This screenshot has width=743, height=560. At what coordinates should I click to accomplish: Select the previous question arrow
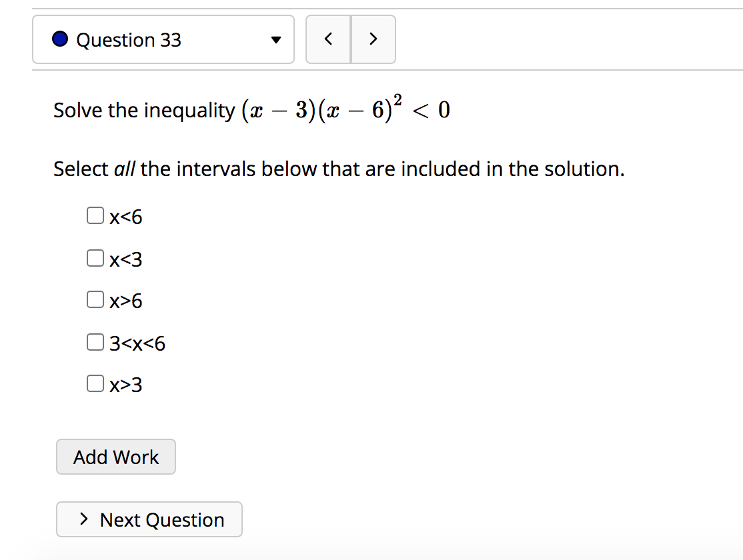point(328,39)
